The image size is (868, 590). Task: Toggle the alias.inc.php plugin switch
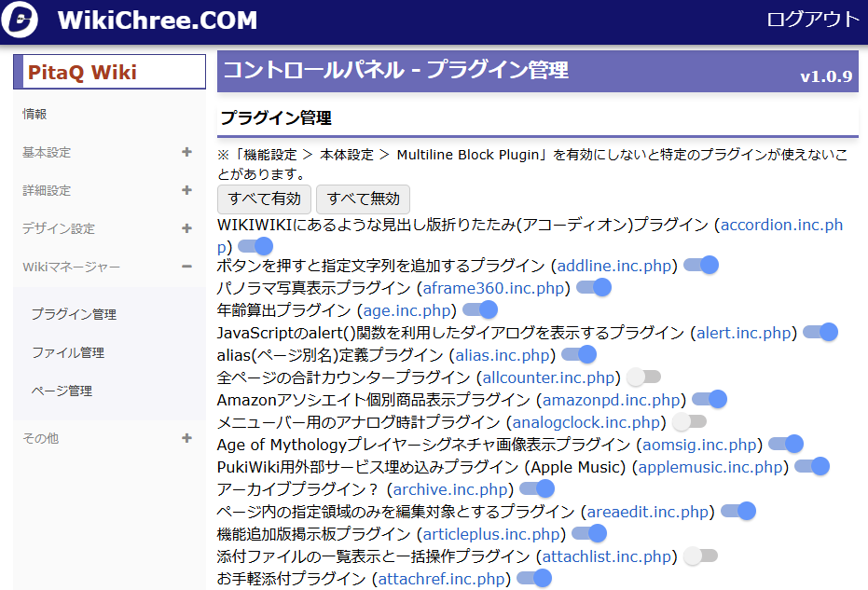click(578, 354)
